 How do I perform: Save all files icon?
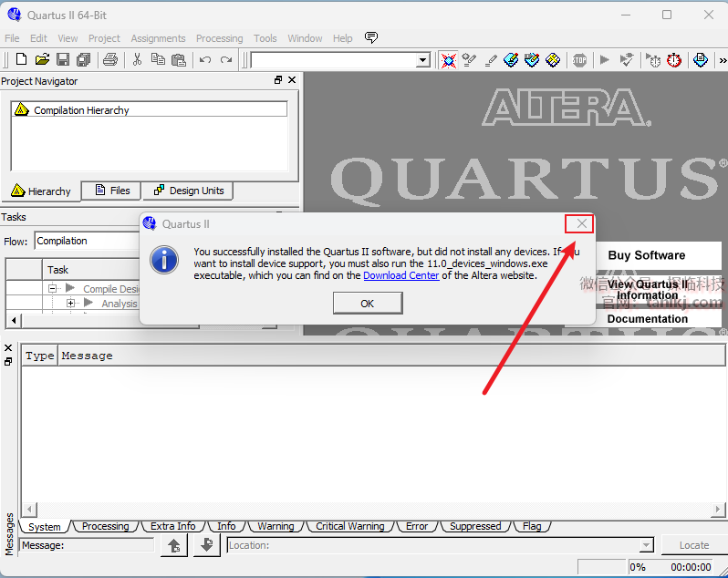(84, 60)
